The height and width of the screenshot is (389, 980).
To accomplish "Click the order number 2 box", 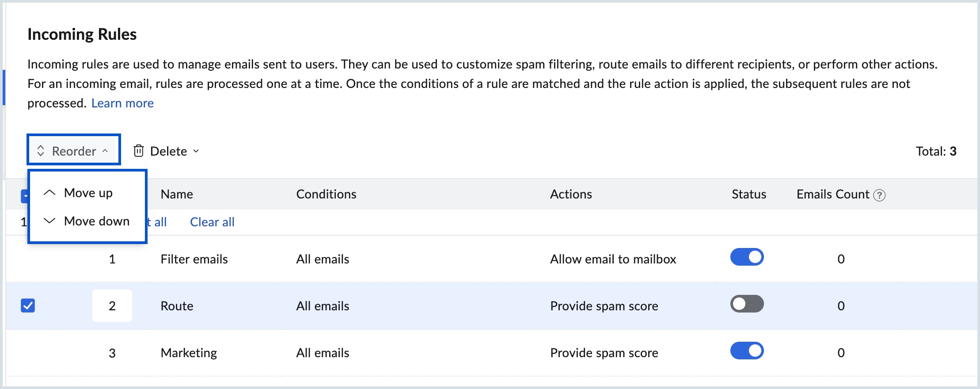I will [x=112, y=305].
